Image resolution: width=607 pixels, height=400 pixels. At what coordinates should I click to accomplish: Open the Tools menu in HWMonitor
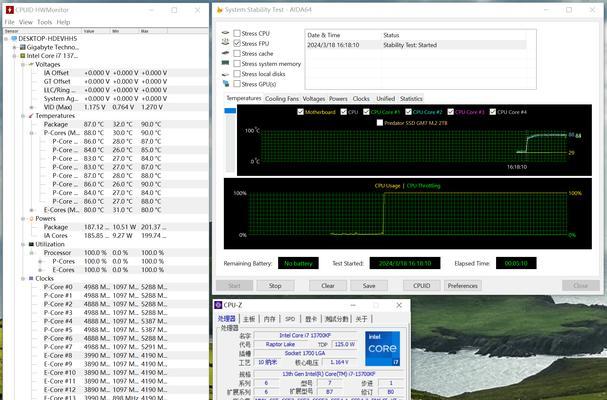pos(45,22)
